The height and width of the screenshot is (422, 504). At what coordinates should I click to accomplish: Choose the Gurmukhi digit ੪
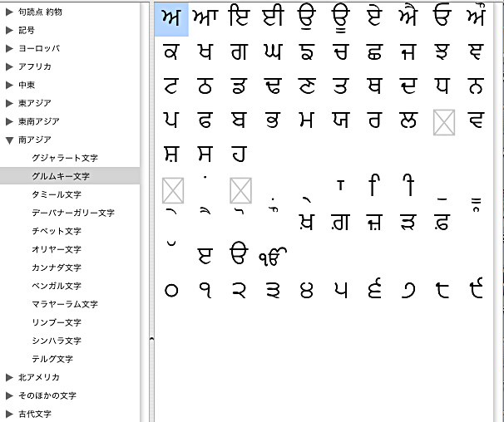coord(306,290)
